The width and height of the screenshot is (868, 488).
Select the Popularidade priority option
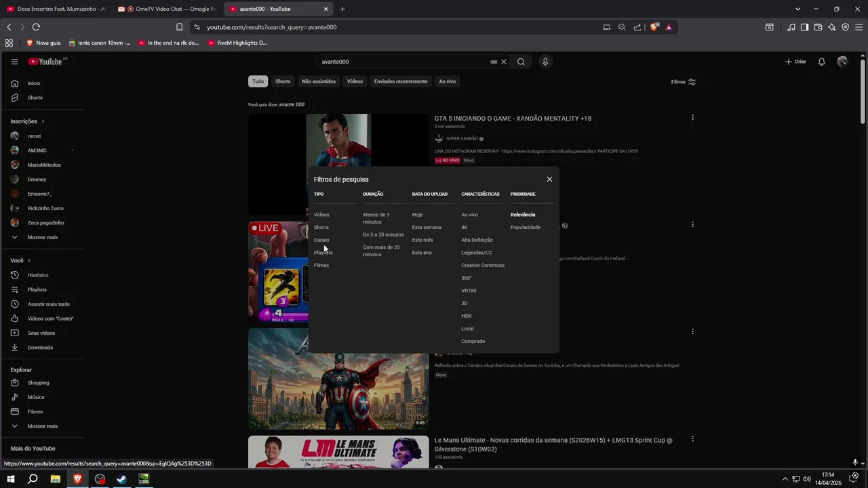pyautogui.click(x=526, y=227)
